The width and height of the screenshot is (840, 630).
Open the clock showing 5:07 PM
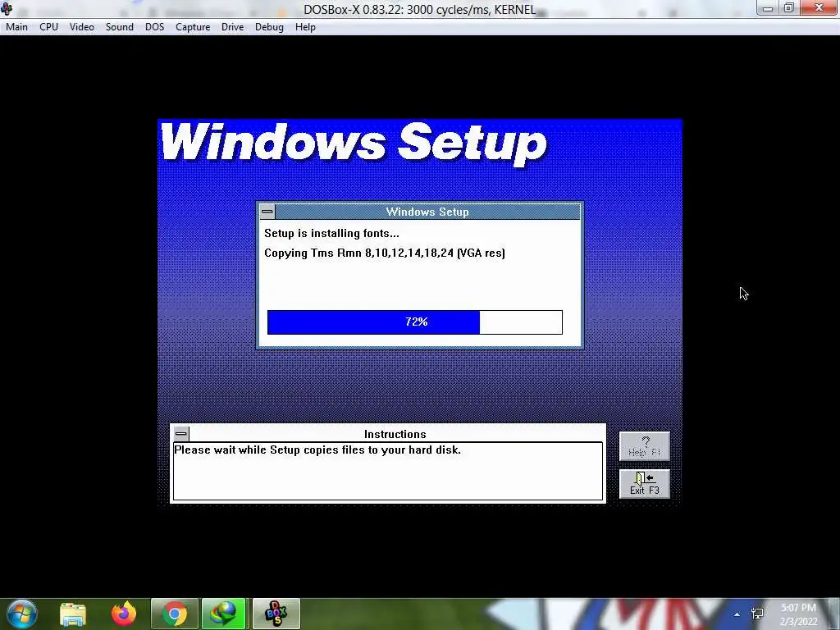tap(798, 614)
